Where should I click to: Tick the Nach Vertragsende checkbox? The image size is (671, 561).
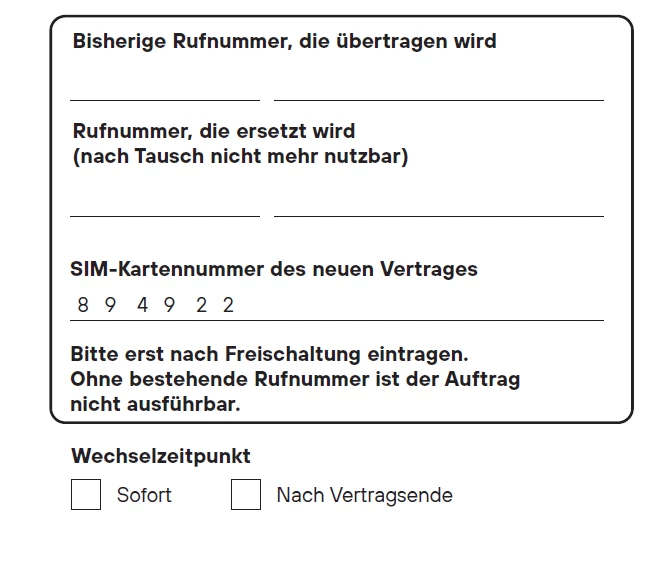click(x=246, y=495)
